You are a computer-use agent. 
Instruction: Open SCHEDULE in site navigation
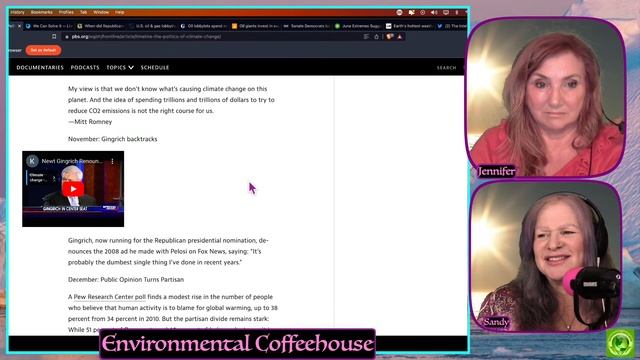[x=155, y=68]
